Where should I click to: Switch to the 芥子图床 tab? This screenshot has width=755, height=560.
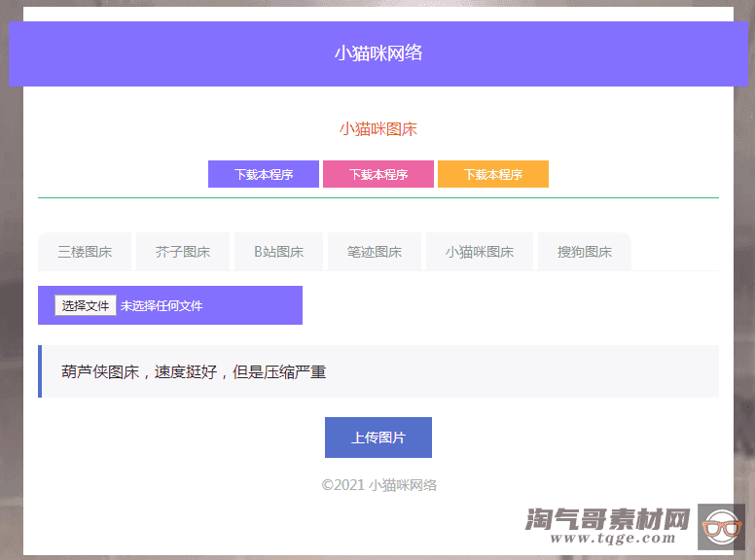coord(183,252)
